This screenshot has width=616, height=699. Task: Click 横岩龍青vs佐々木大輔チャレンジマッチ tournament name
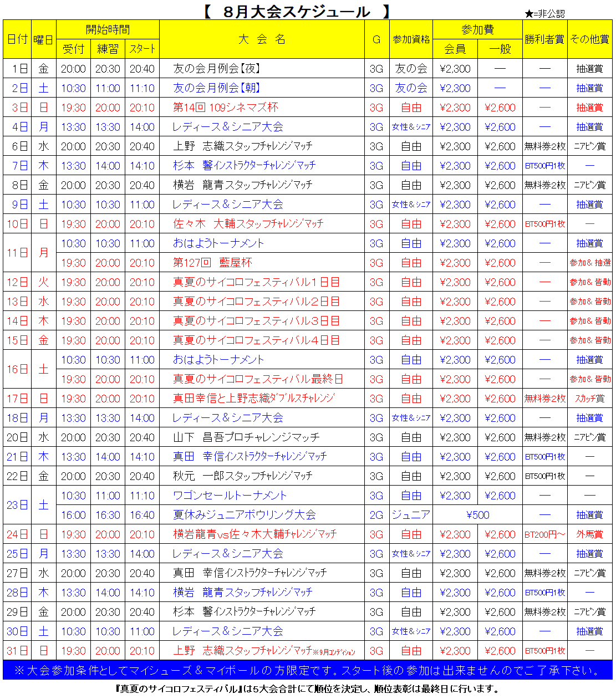pos(254,534)
